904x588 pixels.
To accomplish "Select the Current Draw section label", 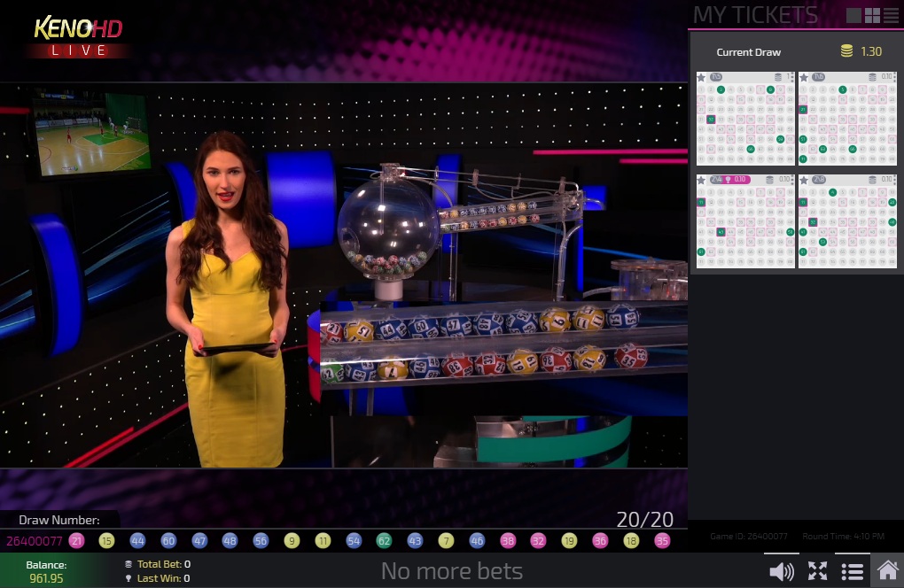I will click(x=748, y=52).
